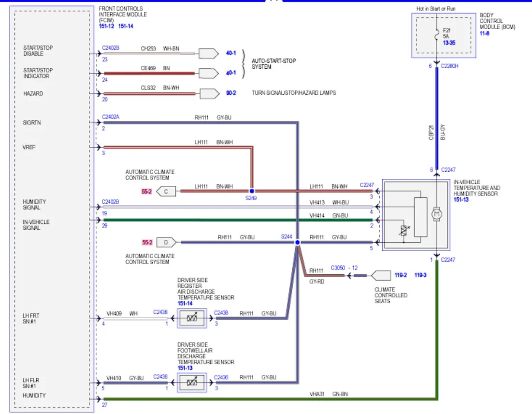This screenshot has height=414, width=532.
Task: Follow 40-1 link on CE469 line
Action: pos(230,73)
